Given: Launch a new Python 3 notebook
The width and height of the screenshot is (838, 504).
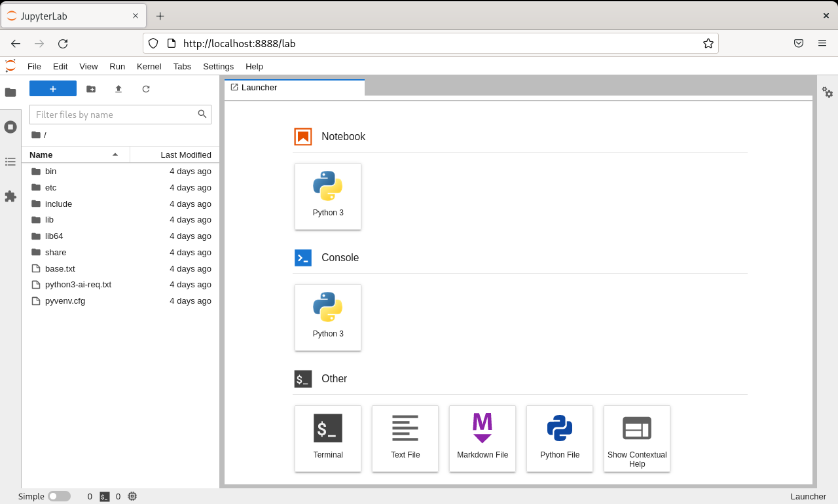Looking at the screenshot, I should point(328,196).
